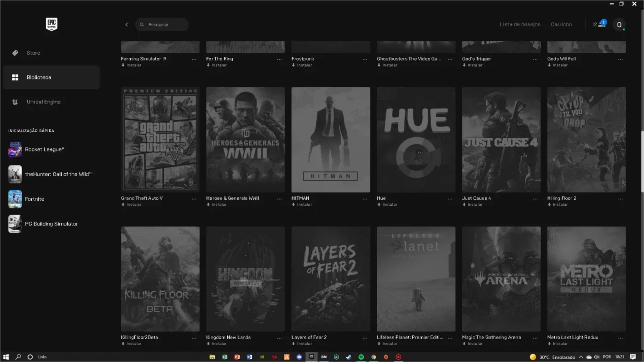The width and height of the screenshot is (644, 362).
Task: Open Discord from the taskbar
Action: point(299,357)
